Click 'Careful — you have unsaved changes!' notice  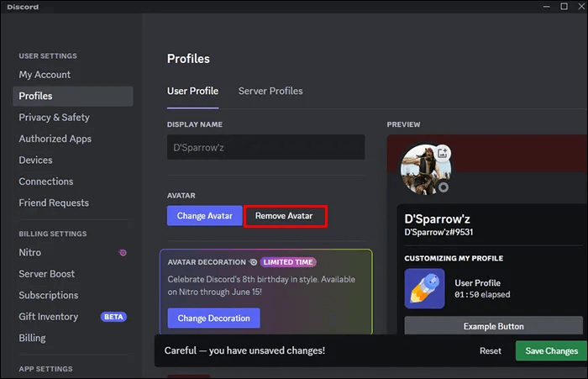tap(244, 350)
